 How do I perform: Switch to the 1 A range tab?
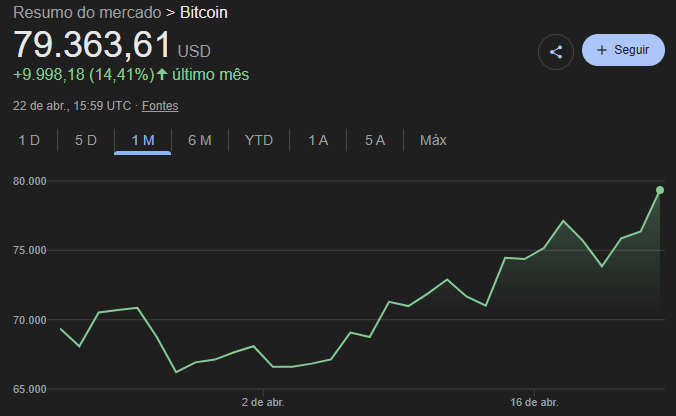click(318, 140)
